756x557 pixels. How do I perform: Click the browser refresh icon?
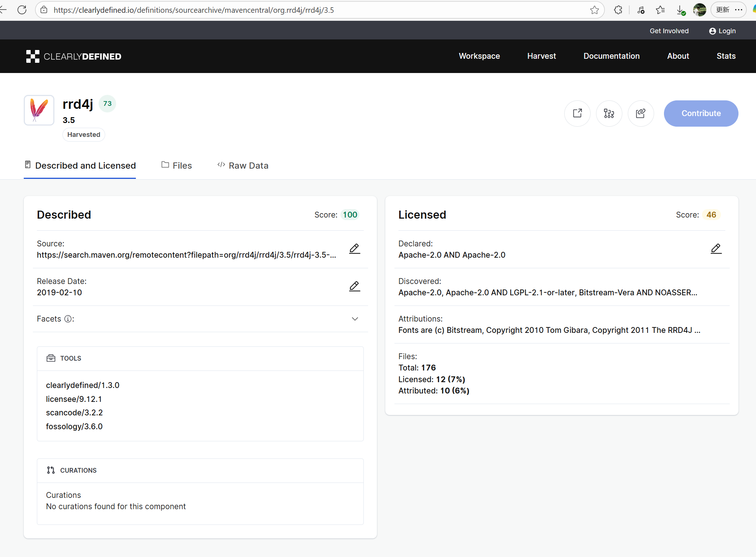22,10
